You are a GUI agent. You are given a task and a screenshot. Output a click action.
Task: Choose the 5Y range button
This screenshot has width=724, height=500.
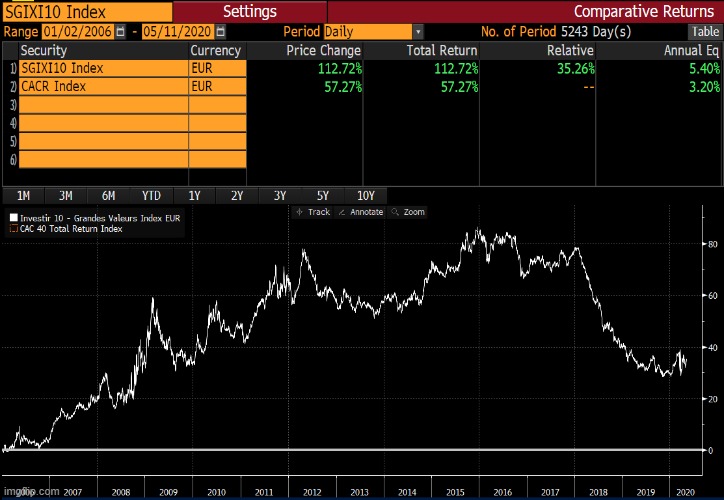click(x=323, y=195)
